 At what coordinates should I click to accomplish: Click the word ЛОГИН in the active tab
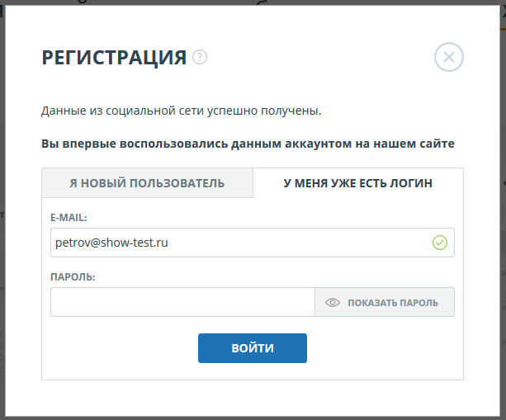click(413, 183)
